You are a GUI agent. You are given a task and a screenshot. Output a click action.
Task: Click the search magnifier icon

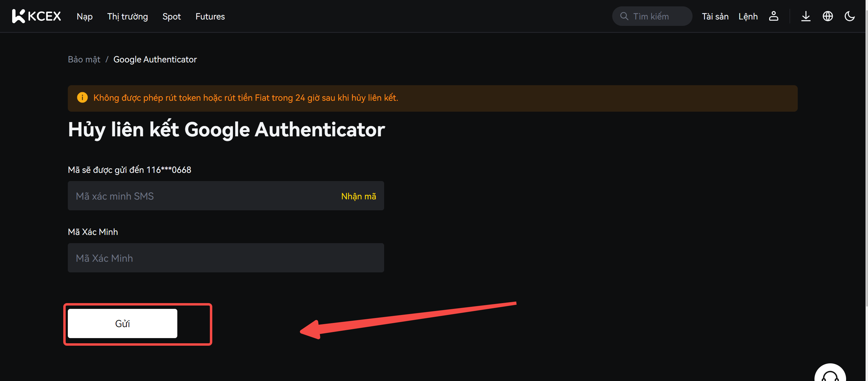[x=624, y=16]
